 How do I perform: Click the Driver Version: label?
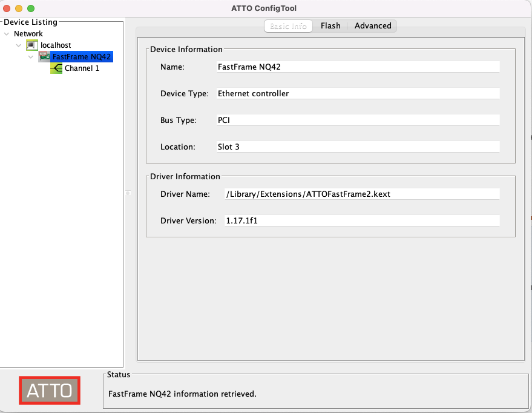click(x=188, y=220)
